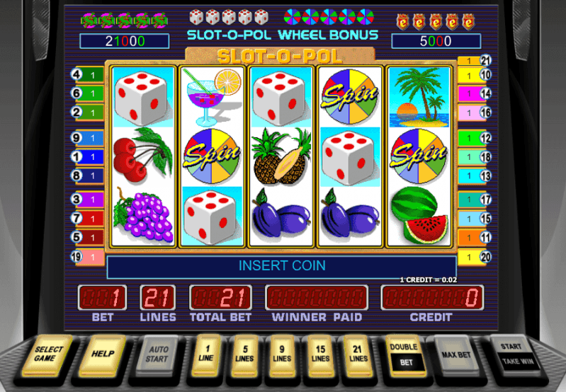
Task: Click the grapes symbol on first reel
Action: coord(143,216)
